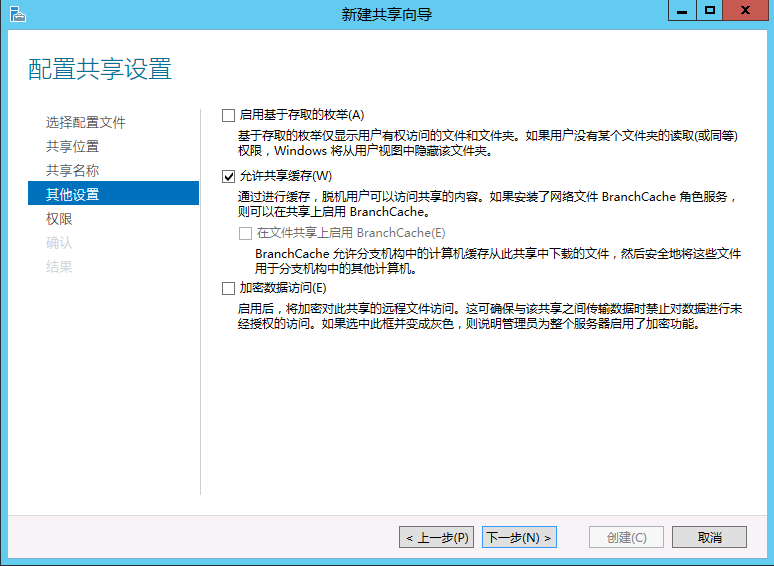
Task: Jump to 权限 step
Action: click(x=59, y=218)
